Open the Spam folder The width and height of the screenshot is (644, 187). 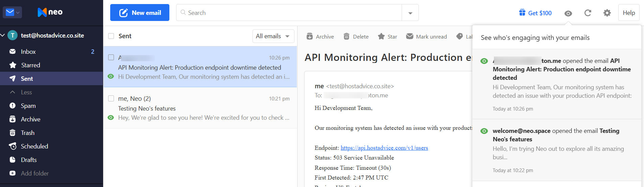(51, 106)
